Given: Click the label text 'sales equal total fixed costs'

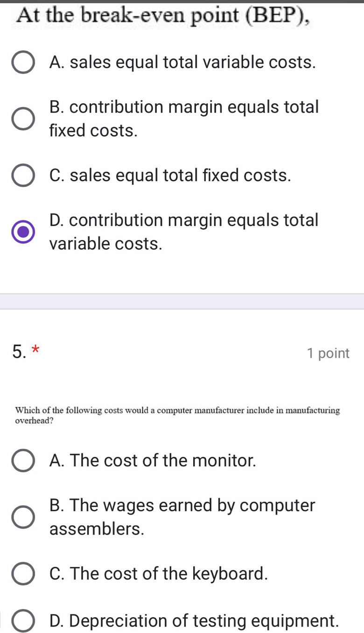Looking at the screenshot, I should point(170,176).
